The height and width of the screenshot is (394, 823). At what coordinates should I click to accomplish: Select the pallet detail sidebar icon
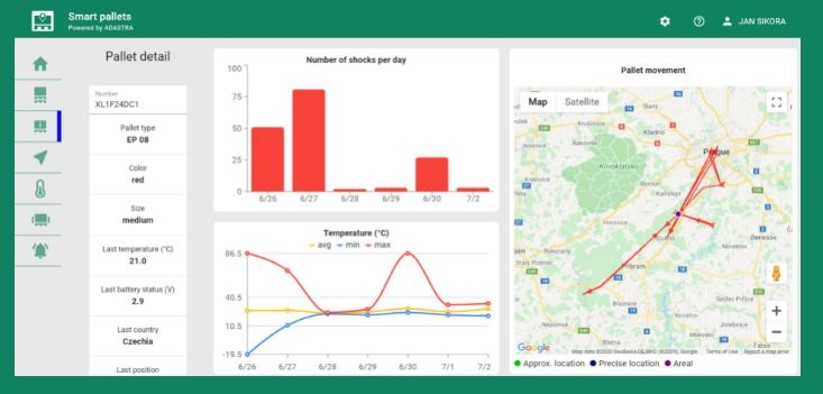[x=40, y=126]
